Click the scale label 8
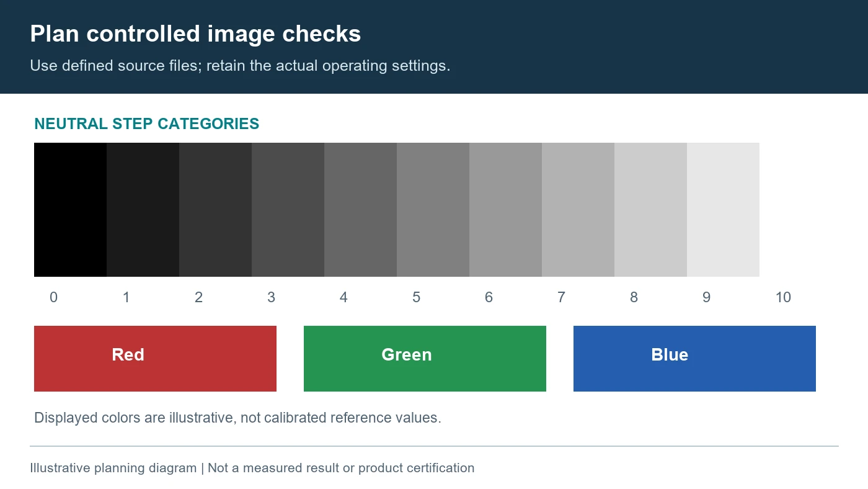 click(x=634, y=297)
